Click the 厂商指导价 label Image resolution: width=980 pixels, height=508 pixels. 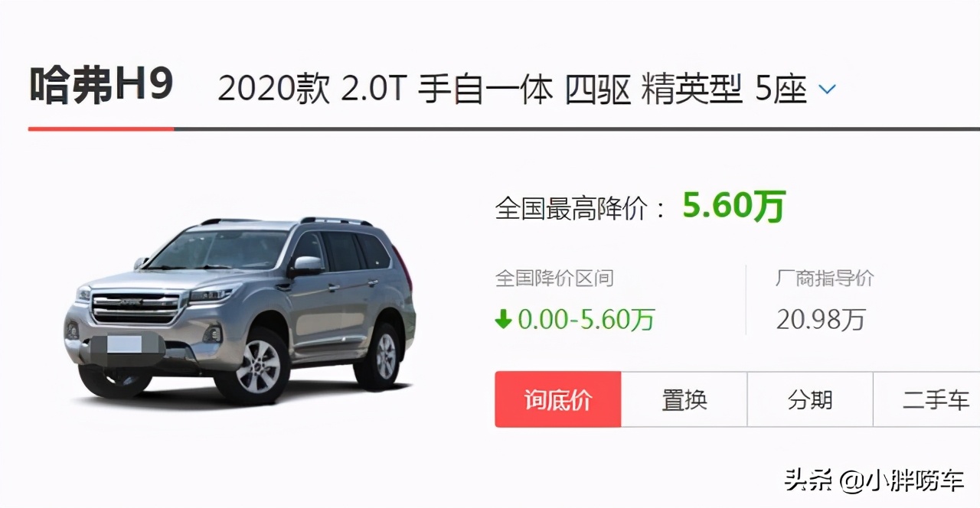(824, 278)
